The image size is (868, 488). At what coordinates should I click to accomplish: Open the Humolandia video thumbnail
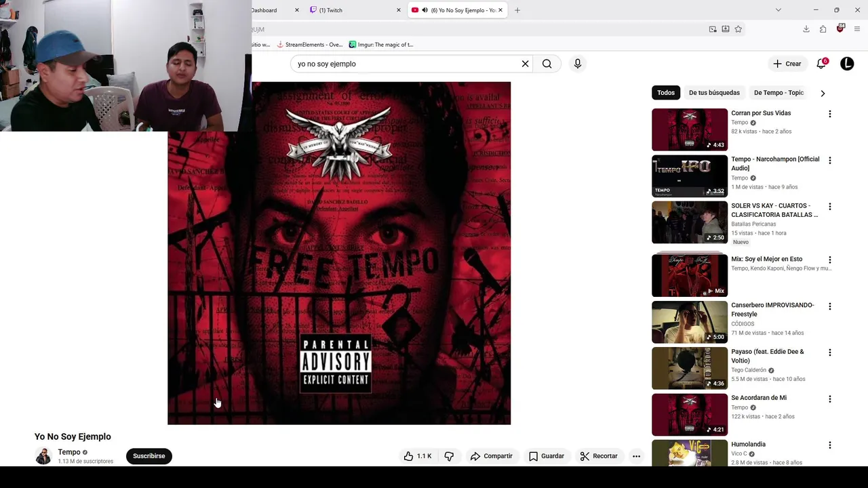690,453
